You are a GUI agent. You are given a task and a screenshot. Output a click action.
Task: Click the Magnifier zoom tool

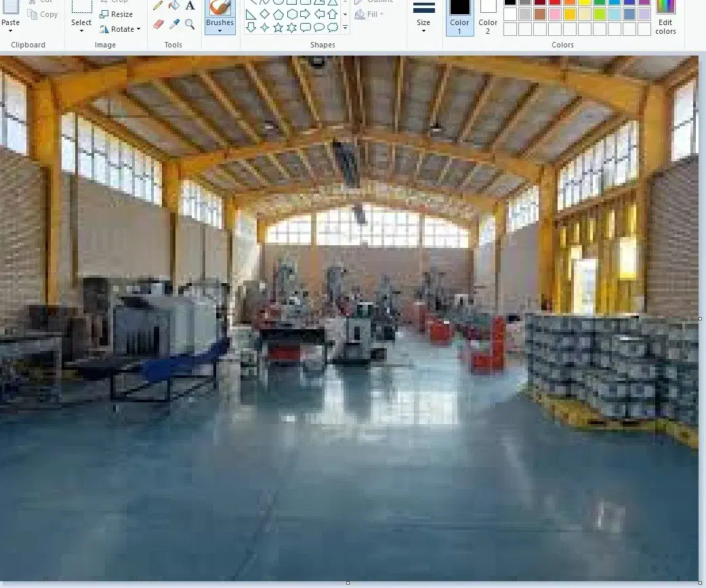point(190,24)
